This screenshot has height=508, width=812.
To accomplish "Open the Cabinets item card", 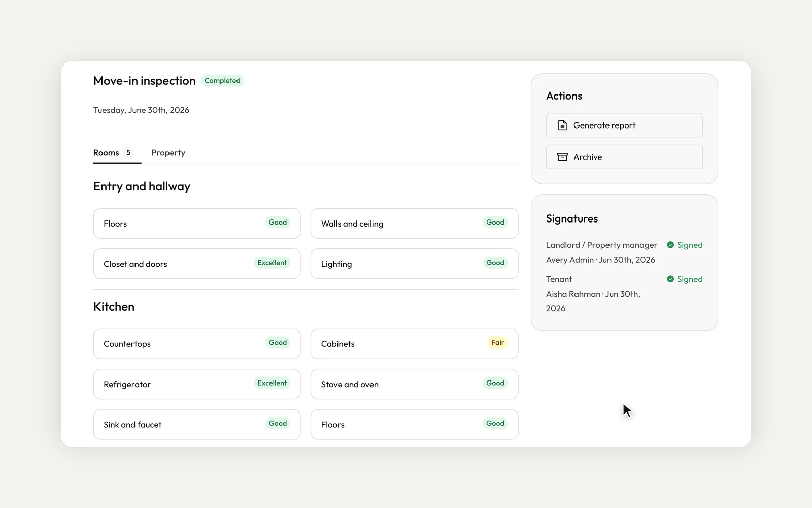I will pyautogui.click(x=414, y=344).
